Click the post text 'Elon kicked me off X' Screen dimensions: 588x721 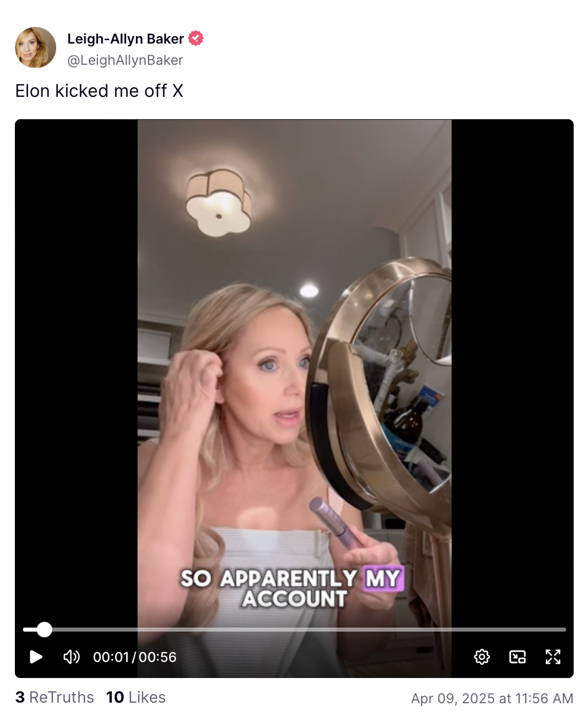99,91
